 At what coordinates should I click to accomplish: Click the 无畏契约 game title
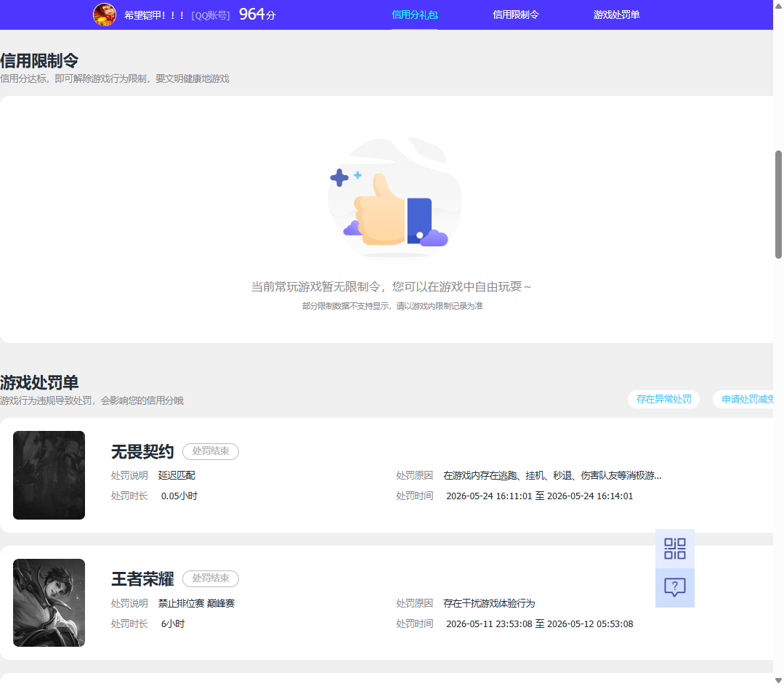point(142,451)
